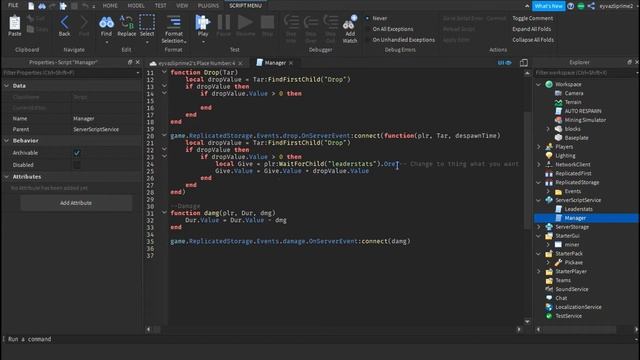
Task: Switch to the HOME ribbon tab
Action: [110, 6]
